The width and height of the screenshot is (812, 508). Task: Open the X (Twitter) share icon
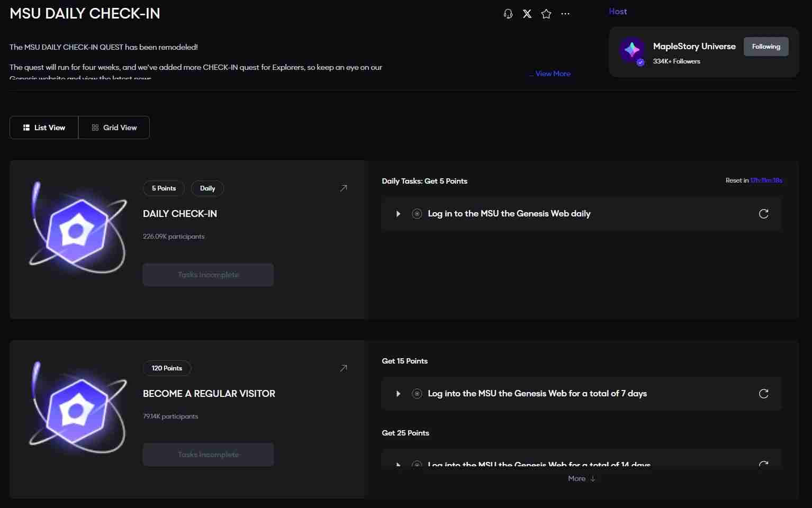click(527, 14)
